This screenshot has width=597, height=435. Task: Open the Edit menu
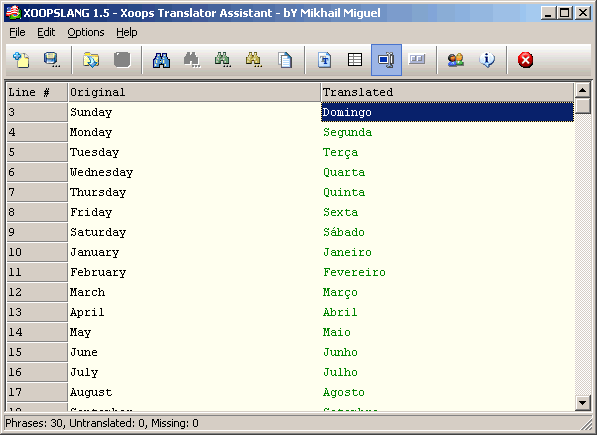click(46, 32)
